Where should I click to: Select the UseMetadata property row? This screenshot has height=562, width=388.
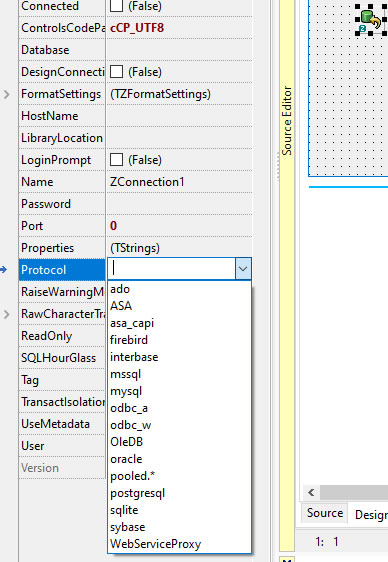coord(62,424)
